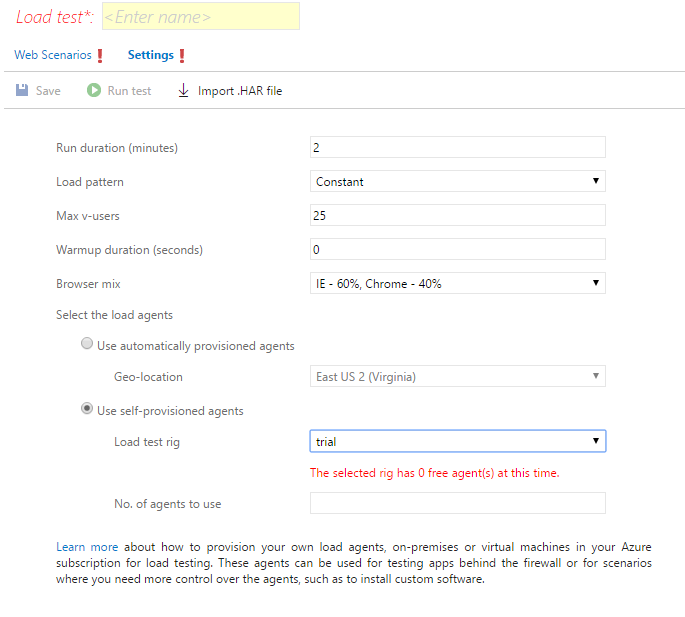Viewport: 685px width, 617px height.
Task: Click the Max v-users label
Action: 88,216
